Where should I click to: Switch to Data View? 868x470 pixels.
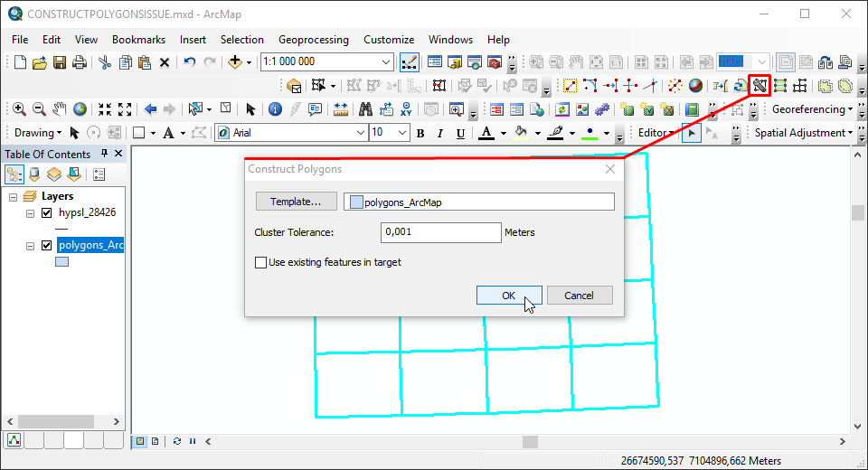140,441
